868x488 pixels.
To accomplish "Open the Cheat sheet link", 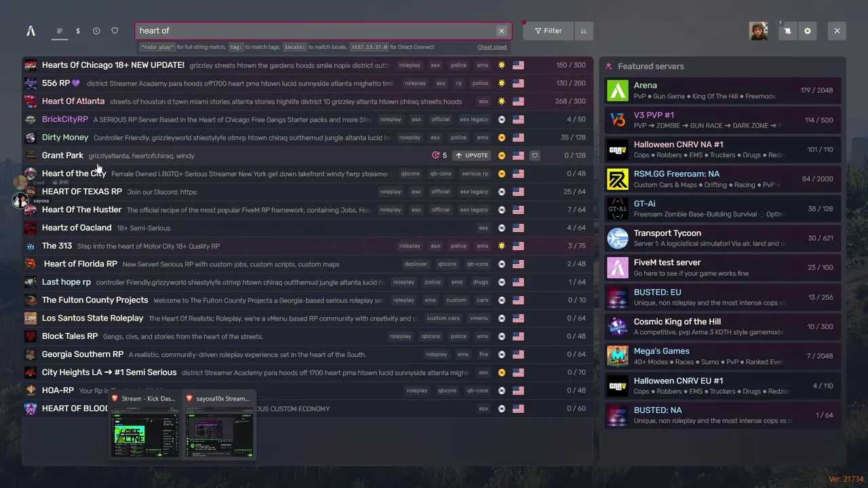I will click(492, 47).
